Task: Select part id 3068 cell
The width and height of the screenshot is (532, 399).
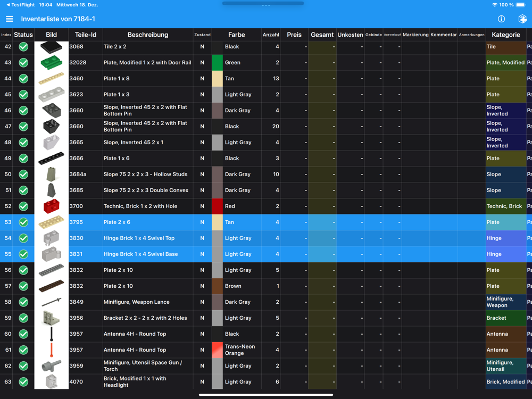Action: (x=86, y=47)
